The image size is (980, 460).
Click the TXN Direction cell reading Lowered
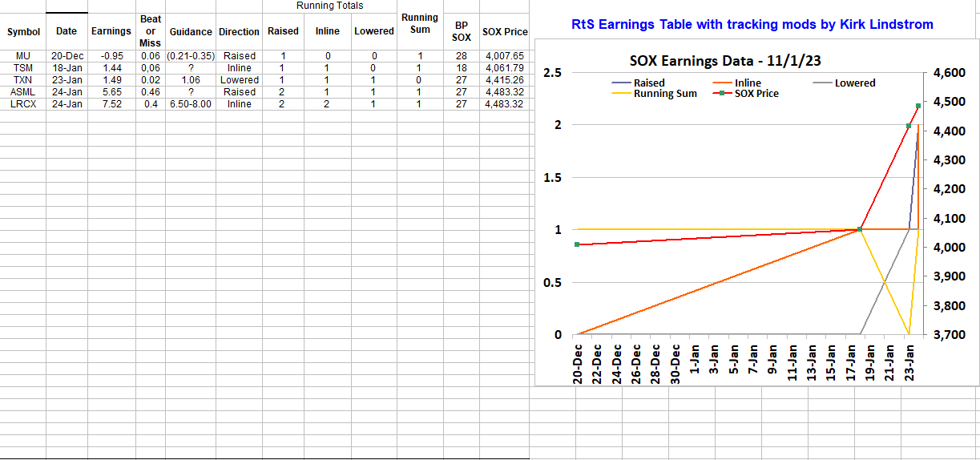[240, 80]
